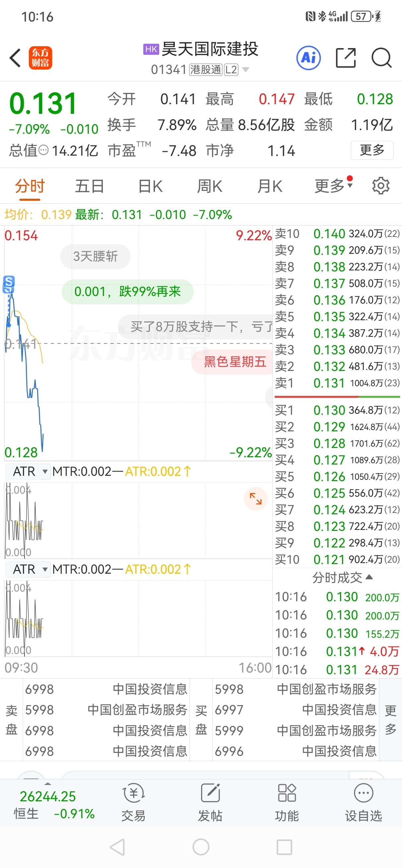The width and height of the screenshot is (402, 868).
Task: Open the second ATR indicator dropdown
Action: point(28,569)
